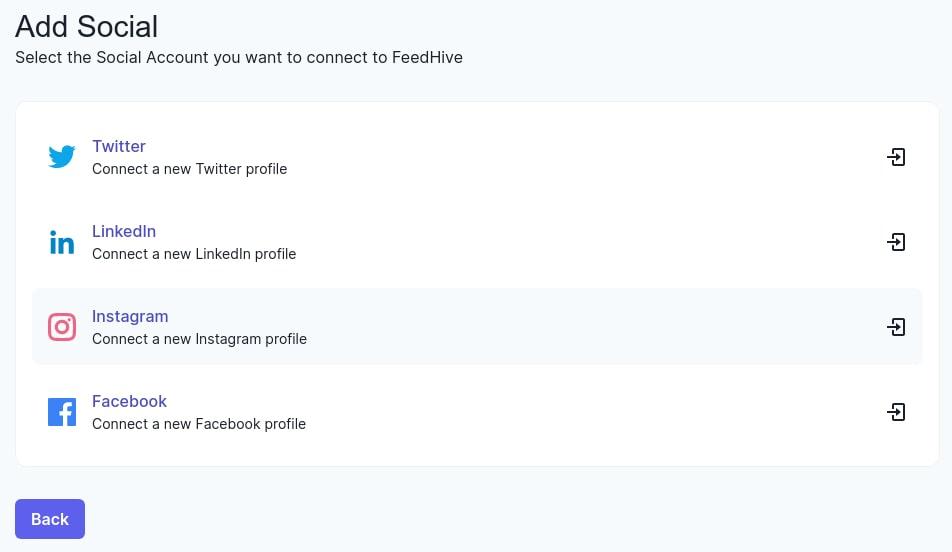Click the Add Social page heading
952x552 pixels.
87,27
